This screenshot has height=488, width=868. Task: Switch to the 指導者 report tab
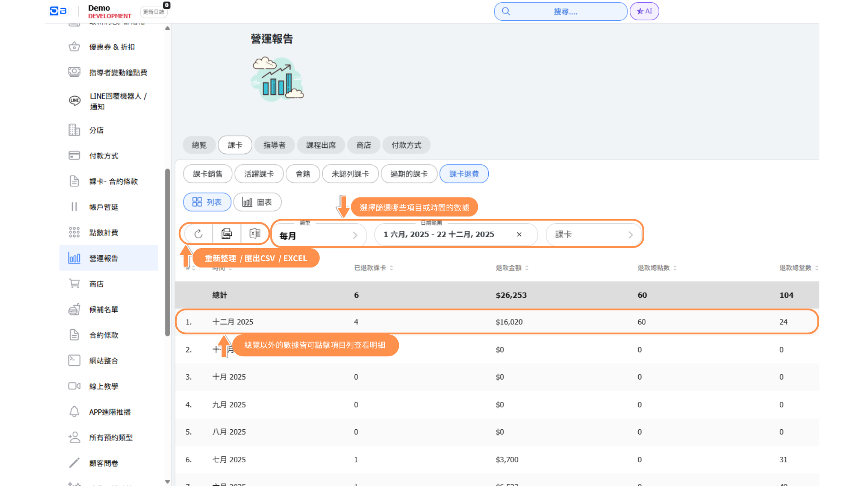click(274, 145)
